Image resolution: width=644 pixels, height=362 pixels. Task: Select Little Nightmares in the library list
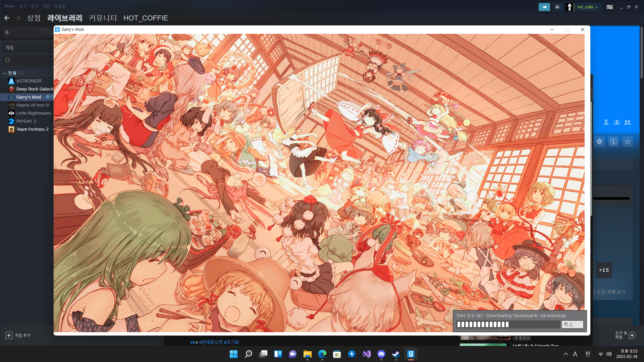tap(34, 113)
